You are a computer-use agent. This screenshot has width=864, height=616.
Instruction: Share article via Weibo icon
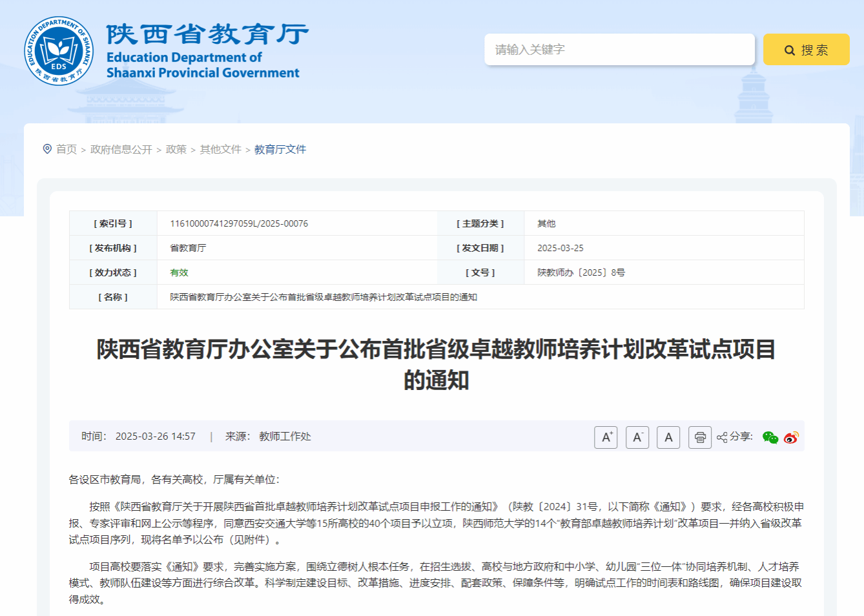tap(791, 437)
